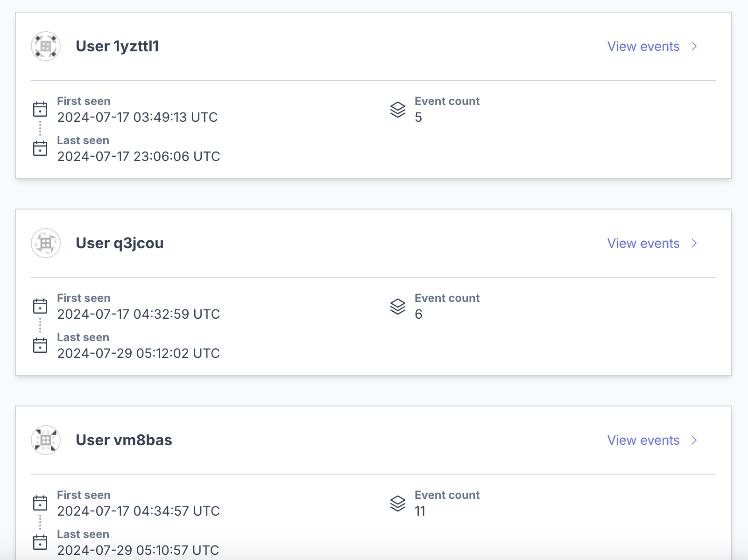Open View events for User 1yzttl1

tap(643, 46)
